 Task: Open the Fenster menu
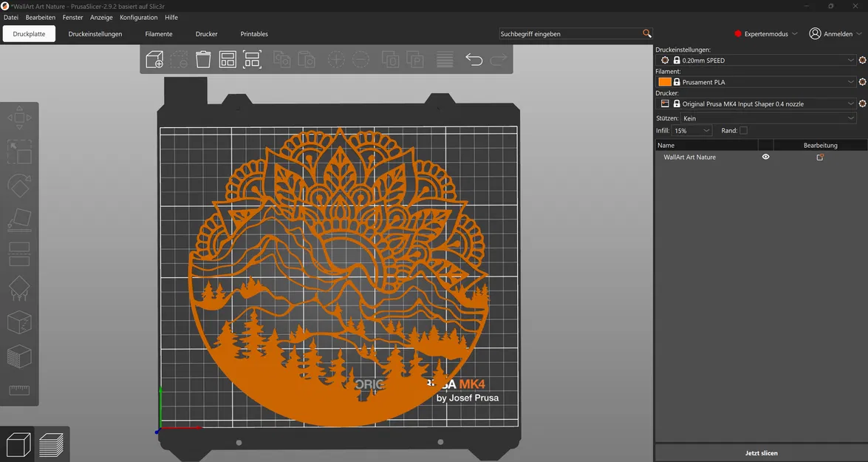click(x=72, y=17)
